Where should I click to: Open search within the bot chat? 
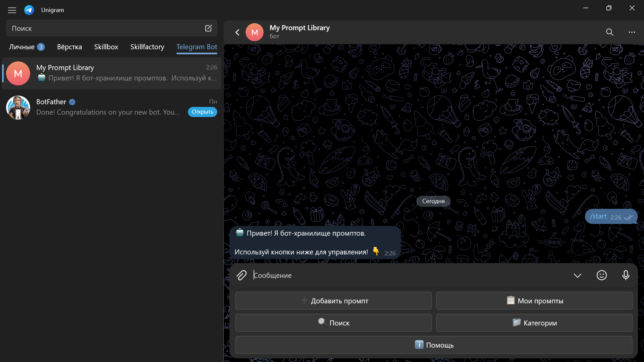point(609,32)
